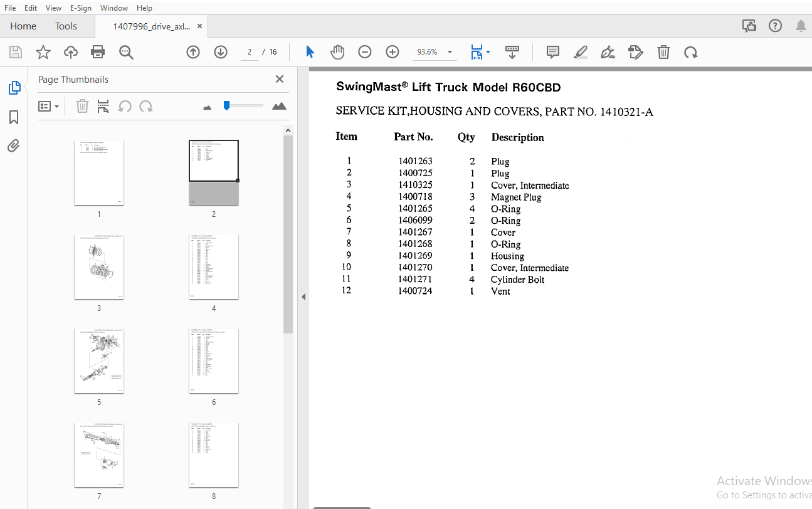Click the print pages thumbnails panel icon
The height and width of the screenshot is (509, 812).
[103, 107]
